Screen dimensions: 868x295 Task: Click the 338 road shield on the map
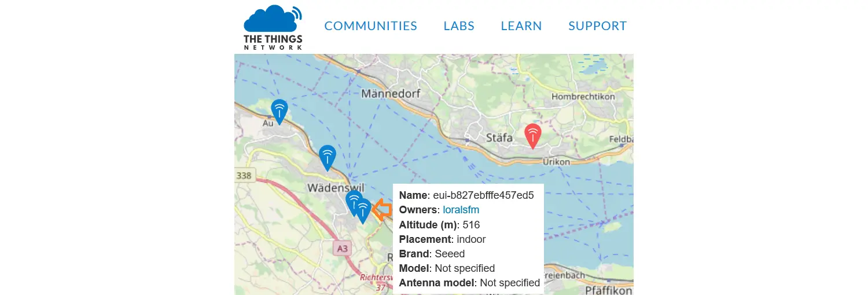tap(244, 175)
